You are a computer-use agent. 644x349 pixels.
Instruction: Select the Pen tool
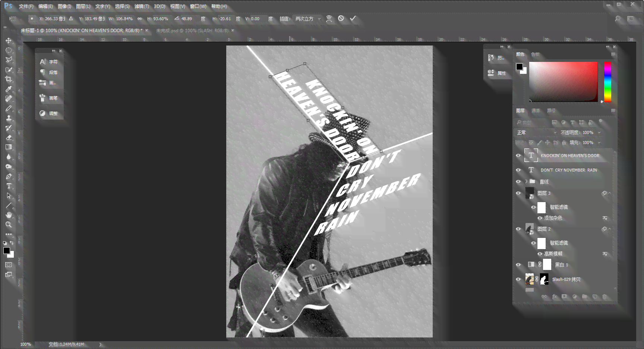coord(9,176)
